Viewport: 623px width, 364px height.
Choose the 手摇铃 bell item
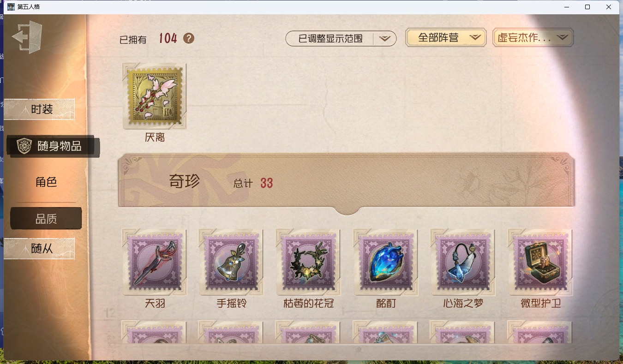coord(231,262)
